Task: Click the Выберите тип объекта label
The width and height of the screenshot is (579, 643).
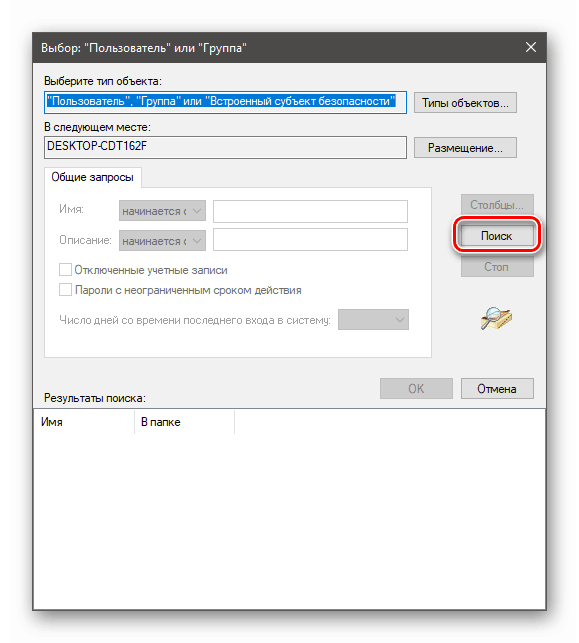Action: pyautogui.click(x=103, y=81)
